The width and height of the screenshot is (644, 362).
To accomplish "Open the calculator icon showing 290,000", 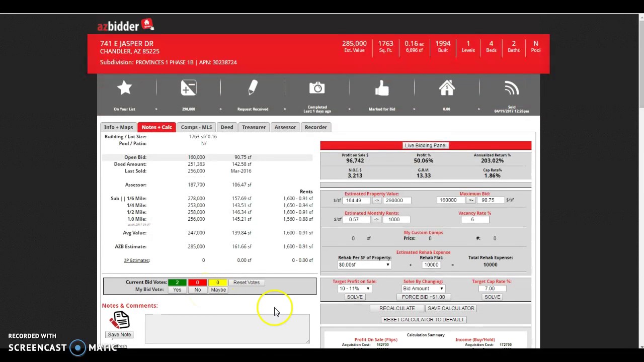I will click(x=189, y=88).
